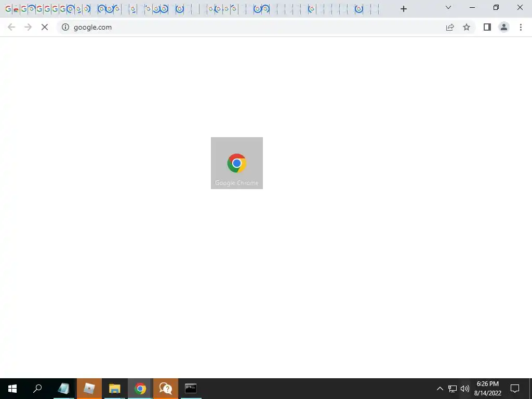Open File Explorer from the taskbar
Screen dimensions: 532x399
pyautogui.click(x=115, y=389)
